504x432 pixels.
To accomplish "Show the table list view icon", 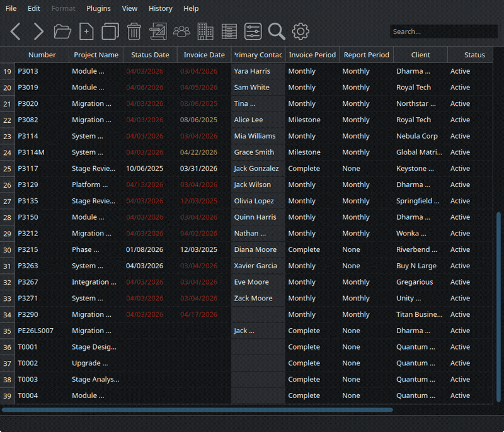I will (x=229, y=31).
